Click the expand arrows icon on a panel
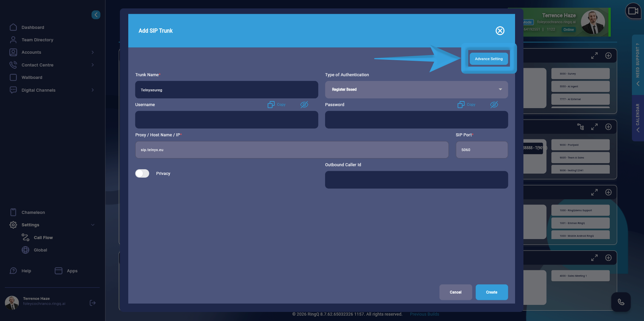Screen dimensions: 644x321 [x=594, y=56]
